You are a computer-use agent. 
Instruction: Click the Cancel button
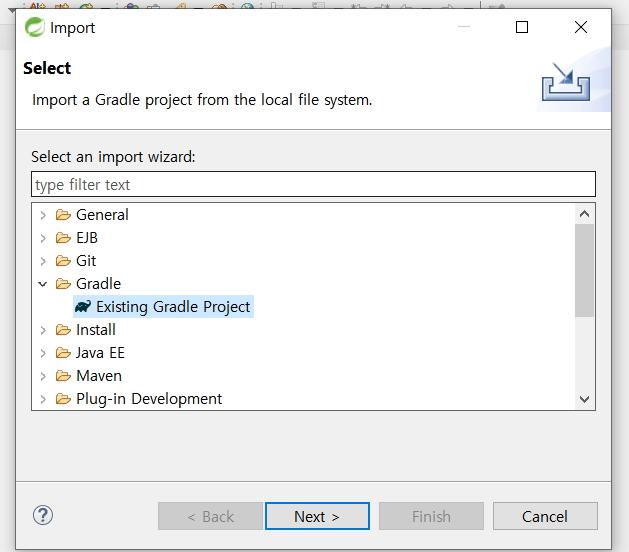click(545, 516)
